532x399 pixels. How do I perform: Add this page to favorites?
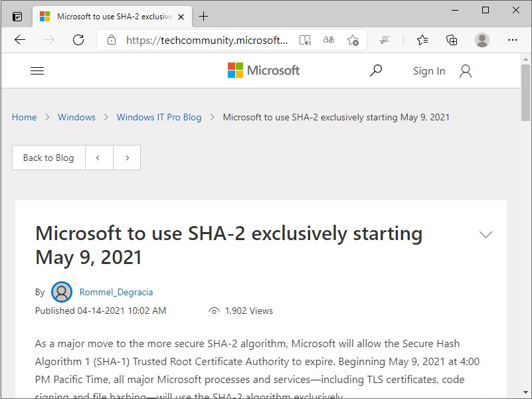353,40
